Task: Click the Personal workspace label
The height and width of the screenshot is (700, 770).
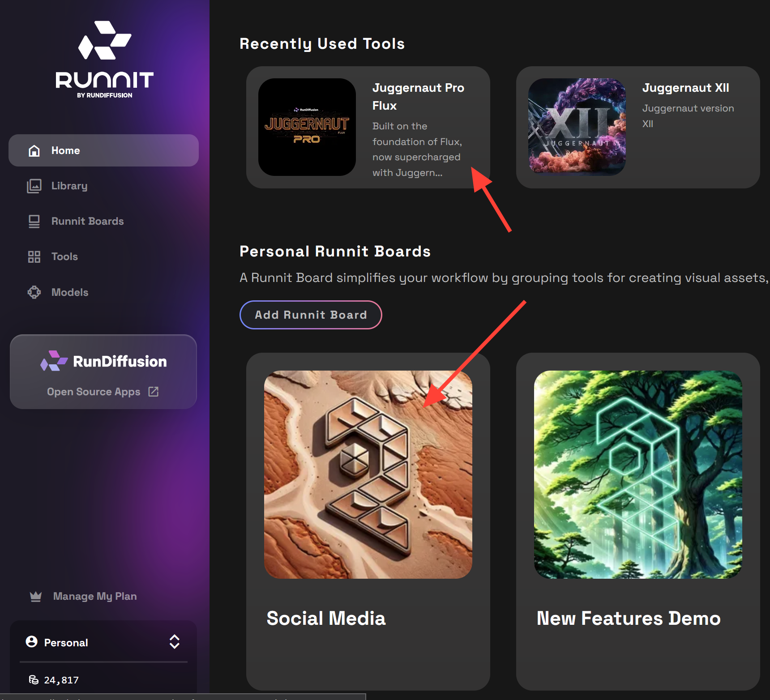Action: tap(66, 643)
